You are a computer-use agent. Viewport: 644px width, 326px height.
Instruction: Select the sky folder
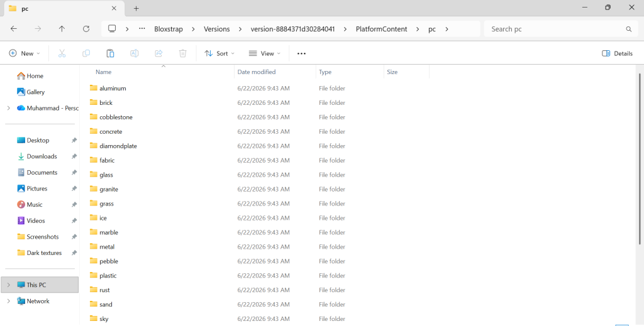click(99, 318)
